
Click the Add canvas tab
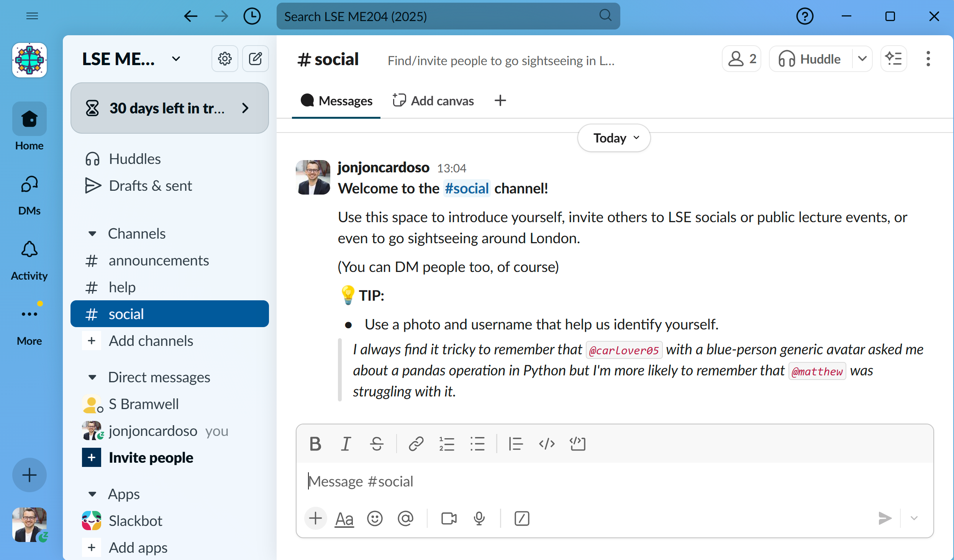click(433, 101)
